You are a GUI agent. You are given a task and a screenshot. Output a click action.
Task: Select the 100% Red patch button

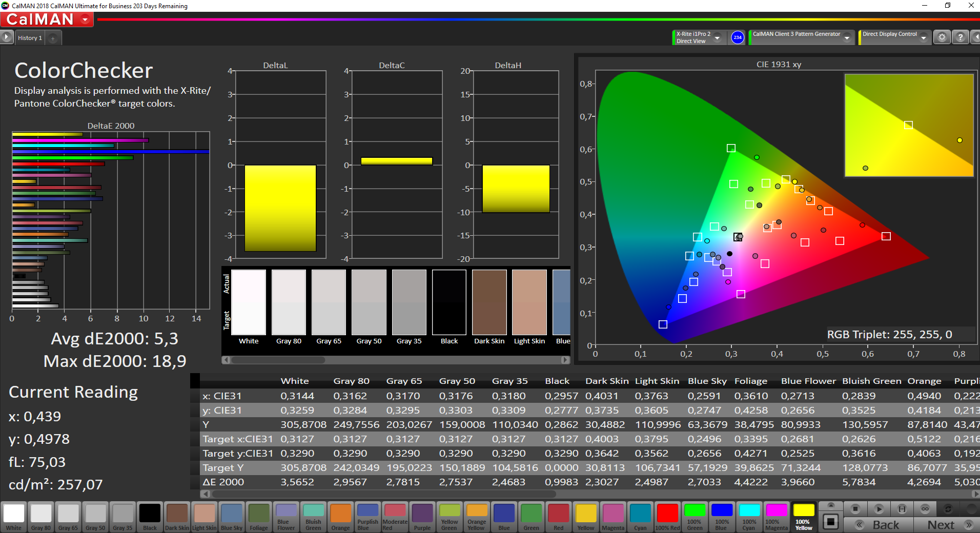(667, 517)
